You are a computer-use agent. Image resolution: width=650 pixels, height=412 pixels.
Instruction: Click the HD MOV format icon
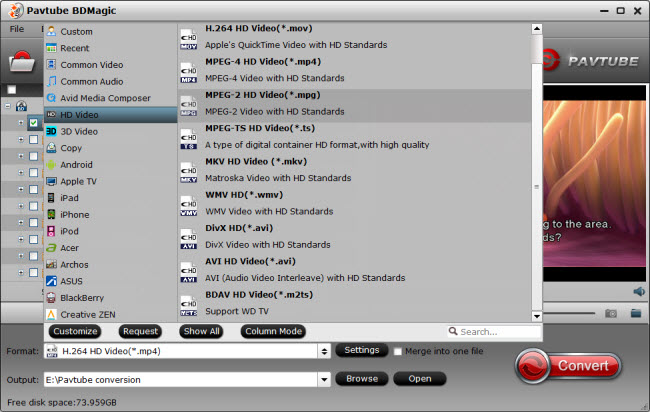click(x=189, y=39)
